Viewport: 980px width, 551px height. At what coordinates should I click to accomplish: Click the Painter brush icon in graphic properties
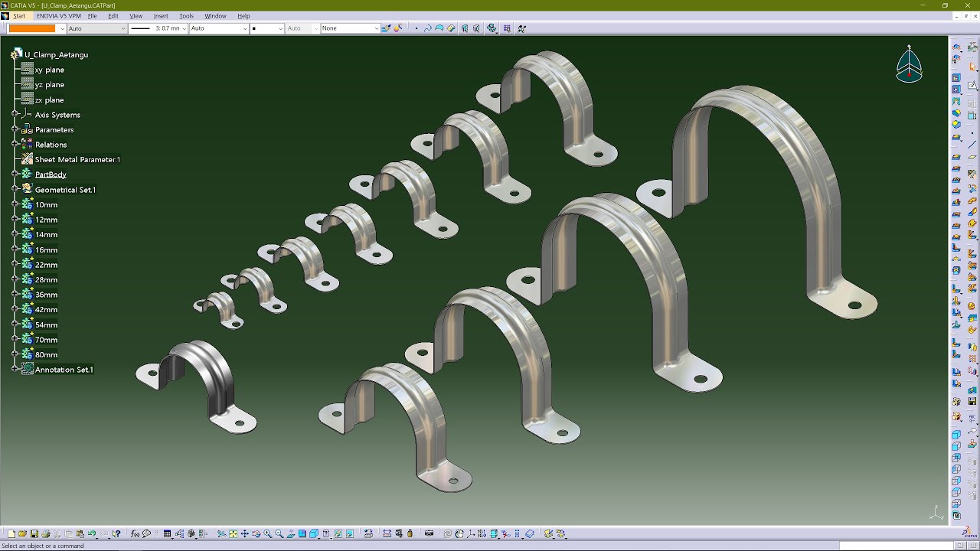[x=387, y=28]
